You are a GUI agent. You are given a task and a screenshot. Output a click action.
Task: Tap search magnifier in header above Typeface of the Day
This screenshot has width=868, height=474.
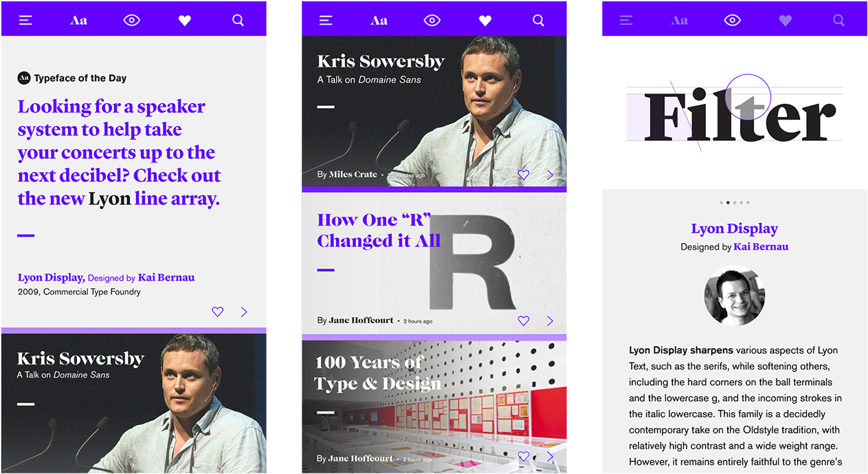pyautogui.click(x=238, y=21)
